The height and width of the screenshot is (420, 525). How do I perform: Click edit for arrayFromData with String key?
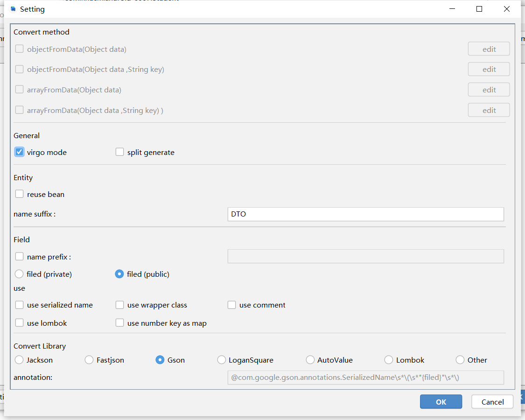(x=489, y=110)
